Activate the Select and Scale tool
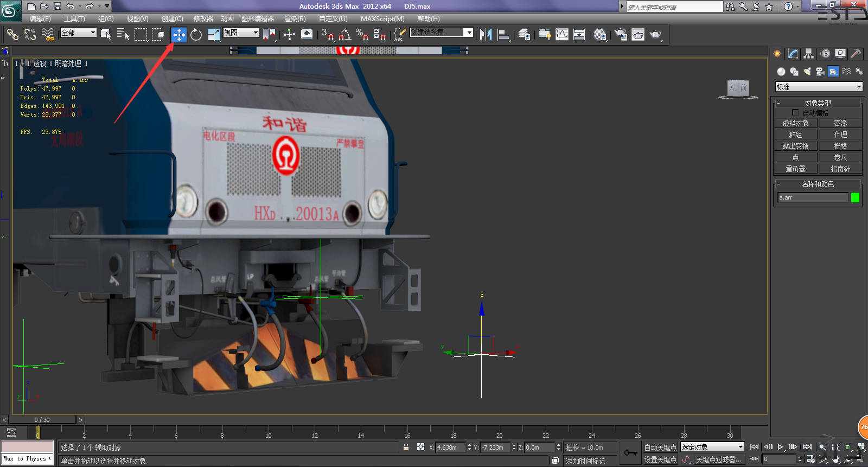Viewport: 868px width, 467px height. tap(214, 35)
